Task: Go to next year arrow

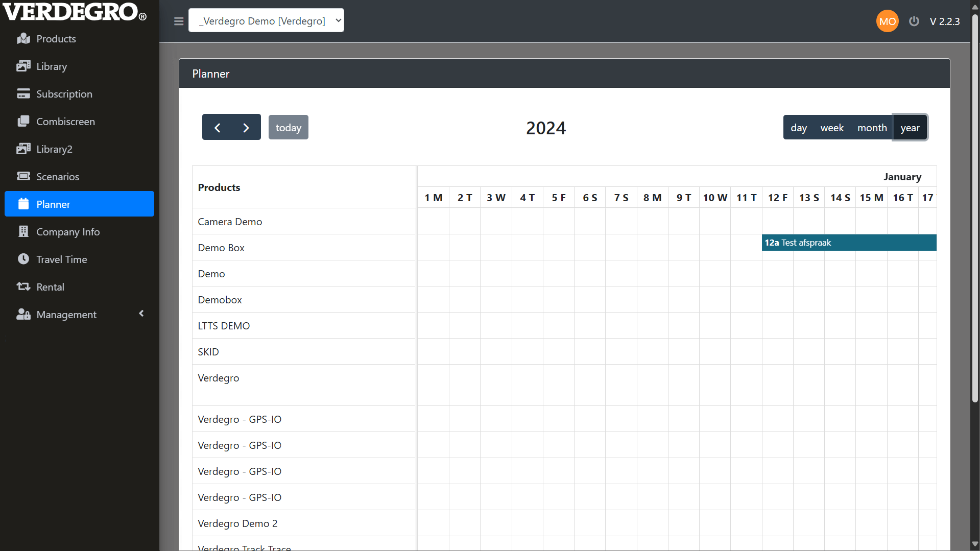Action: click(246, 128)
